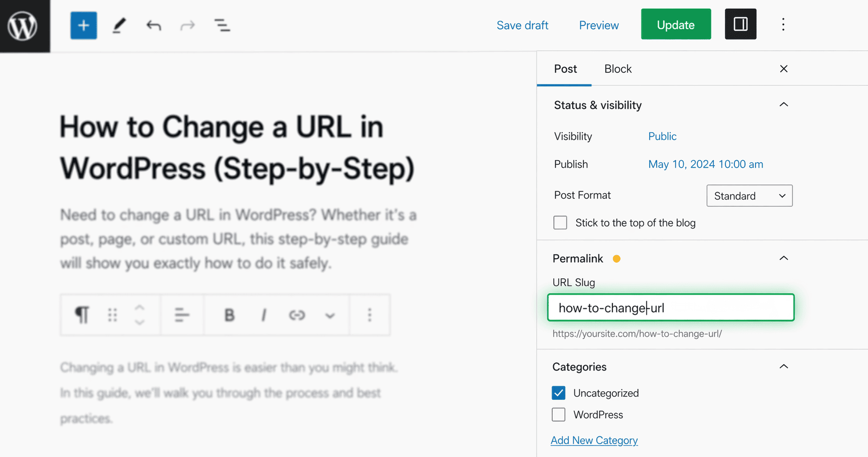Viewport: 868px width, 457px height.
Task: Open block toolbar options menu
Action: [x=369, y=315]
